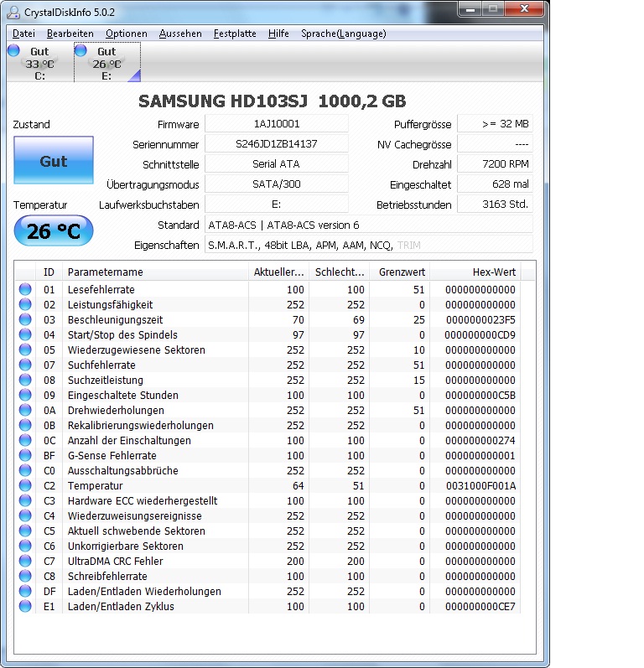Screen dimensions: 644x668
Task: Click the Schnittstelle field Serial ATA
Action: [277, 164]
